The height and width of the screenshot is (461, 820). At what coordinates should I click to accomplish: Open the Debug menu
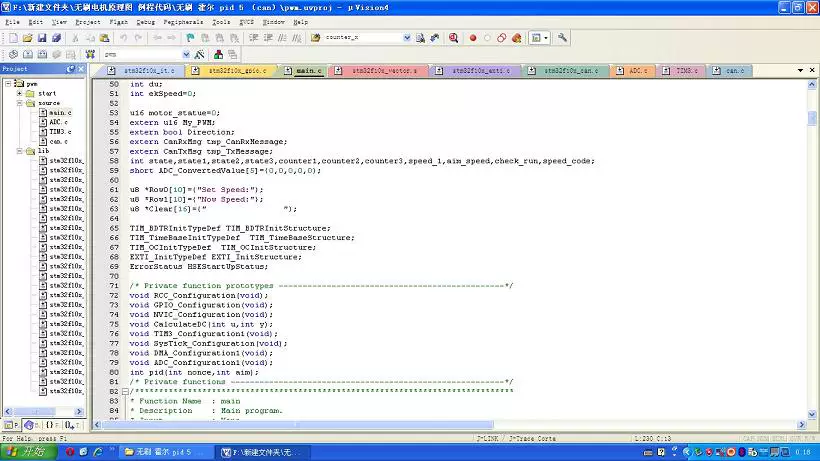145,22
